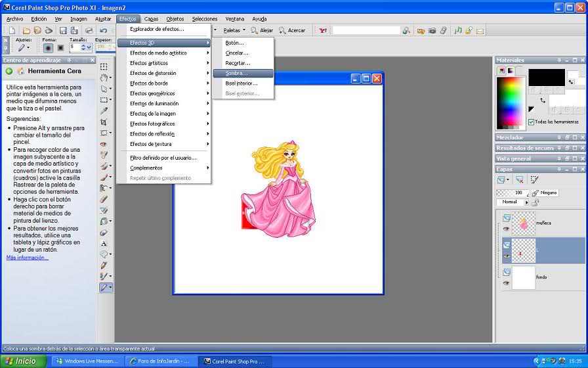The width and height of the screenshot is (588, 368).
Task: Select the Paint Brush tool
Action: coord(104,177)
